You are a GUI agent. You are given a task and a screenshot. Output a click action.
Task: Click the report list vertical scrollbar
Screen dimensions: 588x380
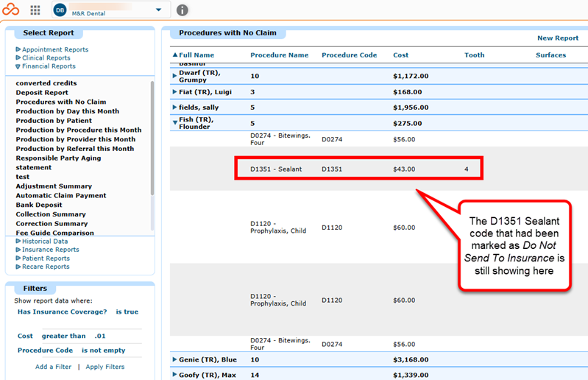click(152, 138)
